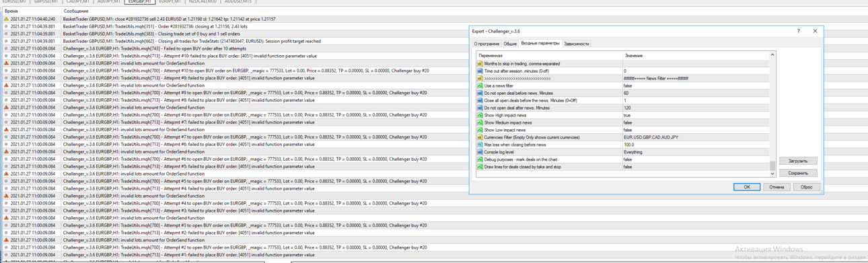The image size is (868, 263).
Task: Click the 'Close all open deals' value 1
Action: [x=625, y=101]
